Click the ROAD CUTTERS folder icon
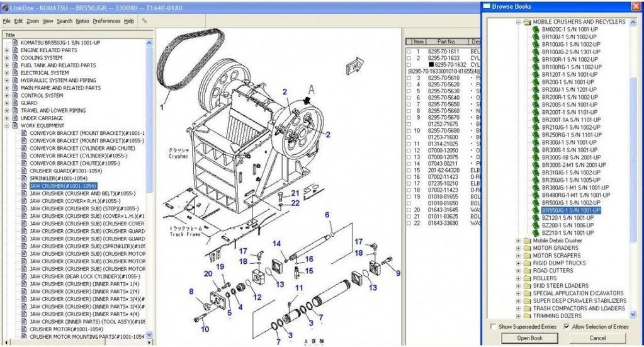 (528, 271)
